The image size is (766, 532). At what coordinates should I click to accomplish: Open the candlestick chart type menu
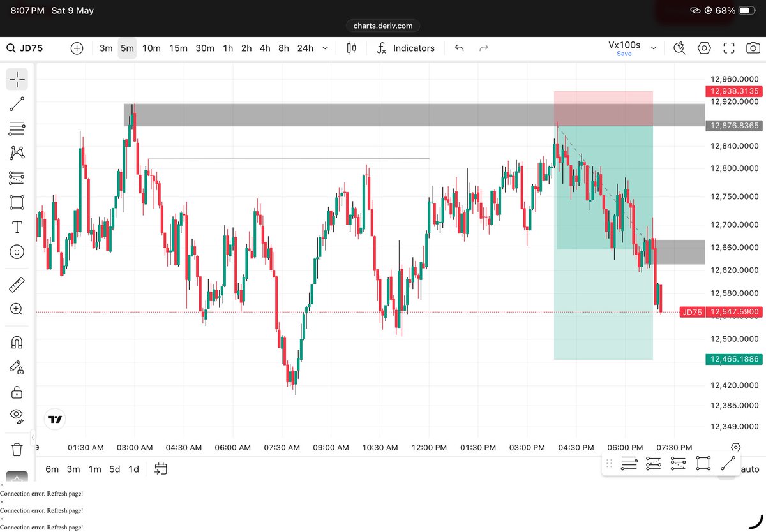(x=351, y=48)
